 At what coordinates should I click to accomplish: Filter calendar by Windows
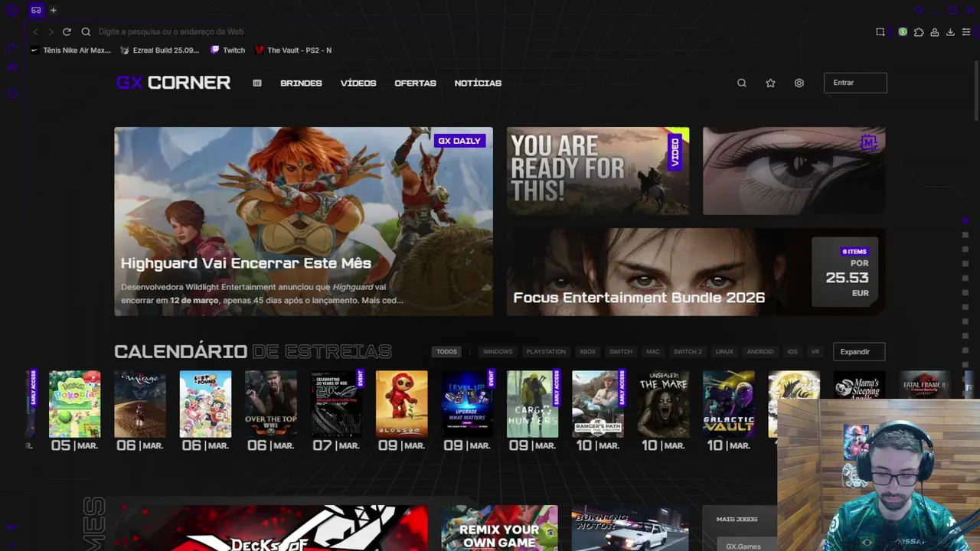pyautogui.click(x=498, y=351)
